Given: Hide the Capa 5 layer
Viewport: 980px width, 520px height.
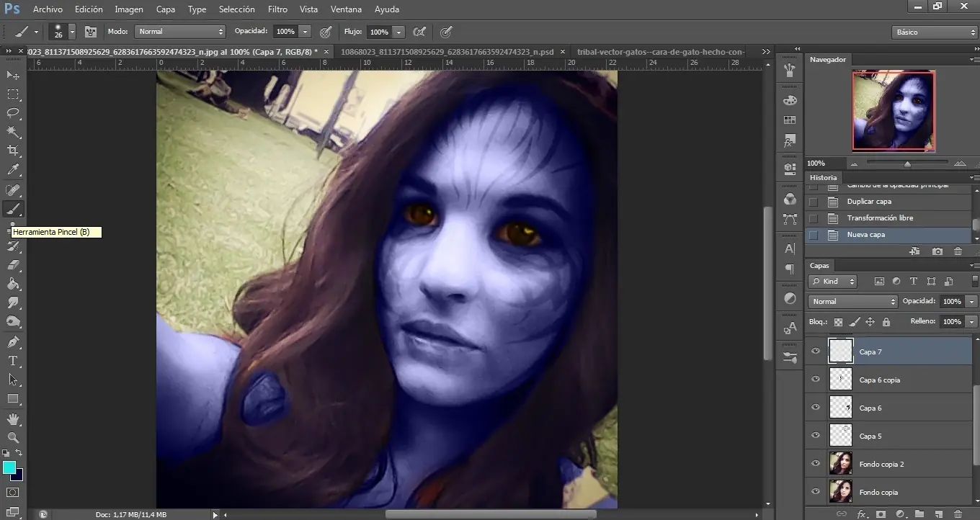Looking at the screenshot, I should coord(816,436).
